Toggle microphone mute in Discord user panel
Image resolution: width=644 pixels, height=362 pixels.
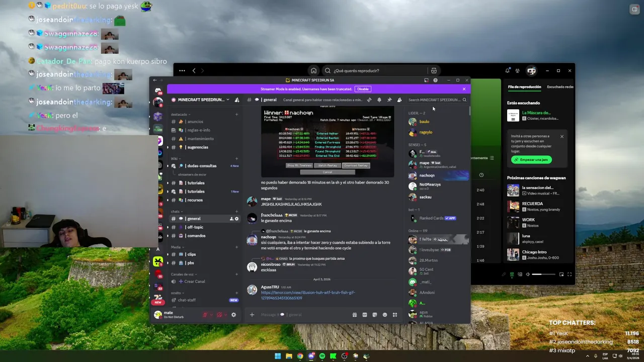click(205, 315)
